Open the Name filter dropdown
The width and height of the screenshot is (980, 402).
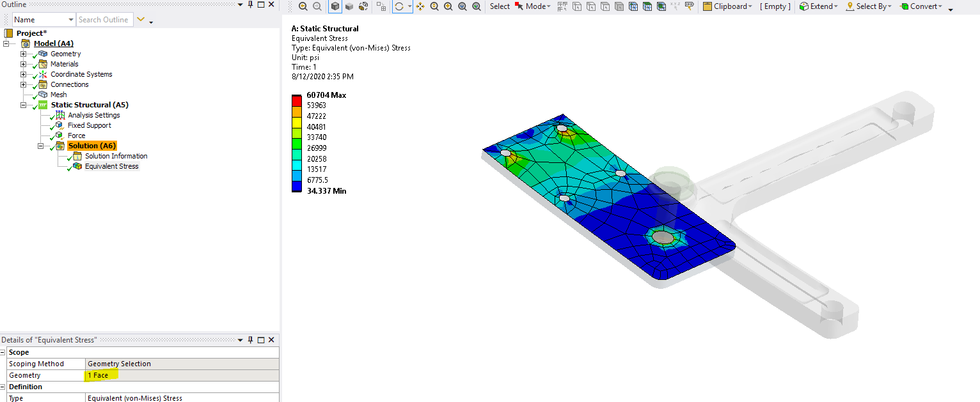tap(70, 20)
